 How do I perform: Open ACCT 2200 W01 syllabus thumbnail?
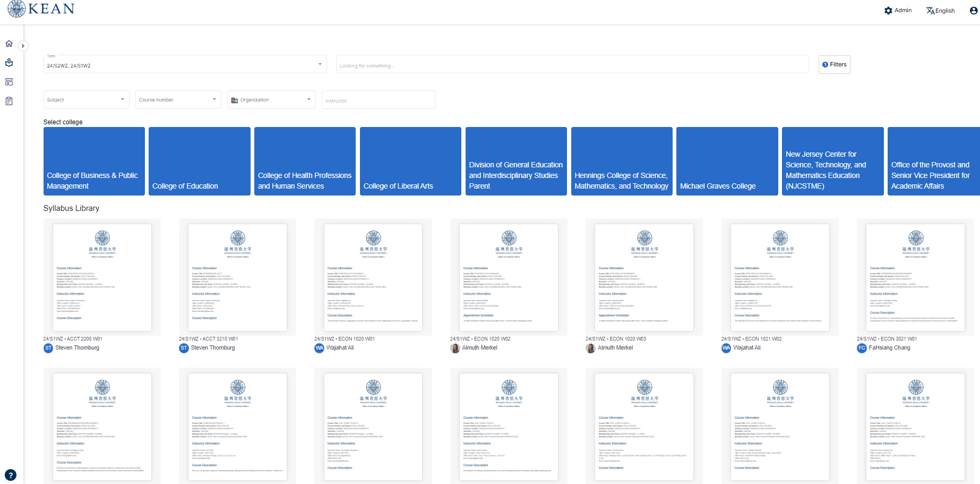click(102, 277)
